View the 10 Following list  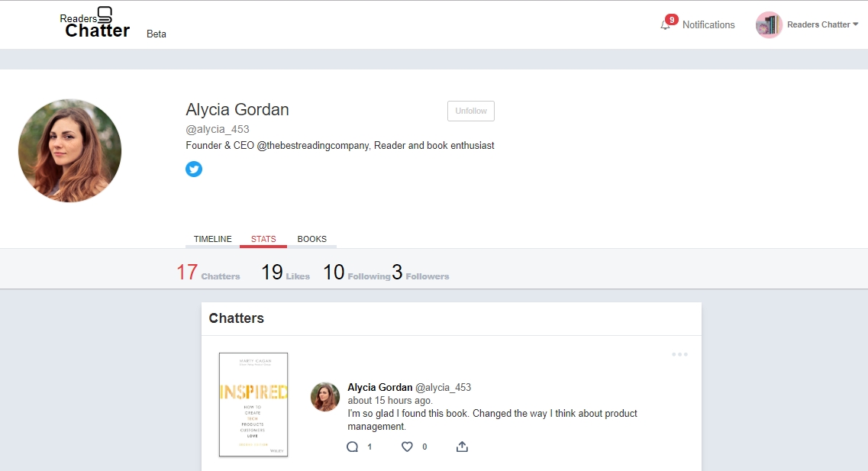coord(357,273)
